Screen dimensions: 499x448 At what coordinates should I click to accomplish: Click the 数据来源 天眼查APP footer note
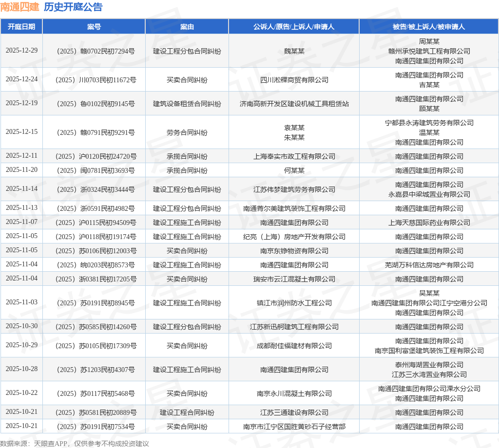pyautogui.click(x=75, y=444)
